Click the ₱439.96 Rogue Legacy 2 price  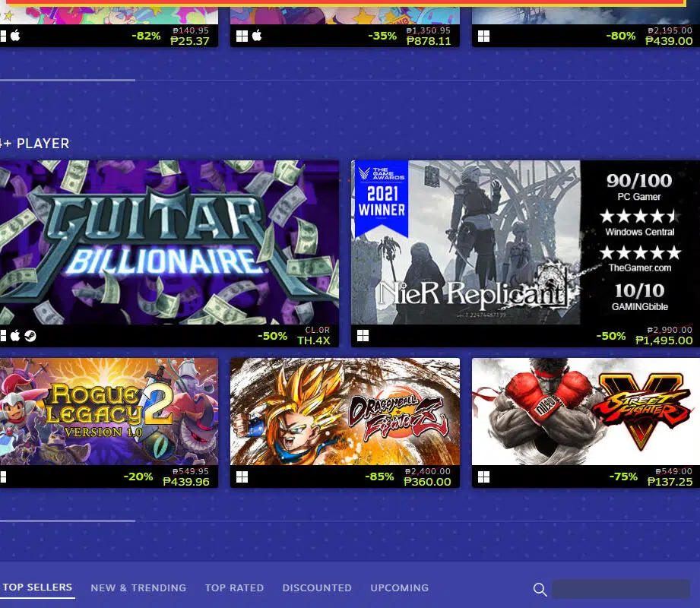[x=186, y=482]
